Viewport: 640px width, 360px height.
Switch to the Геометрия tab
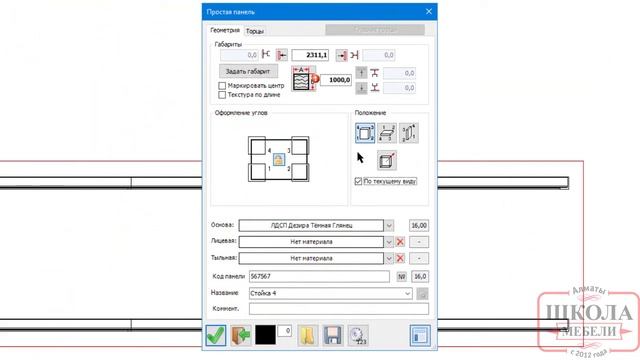(x=225, y=30)
